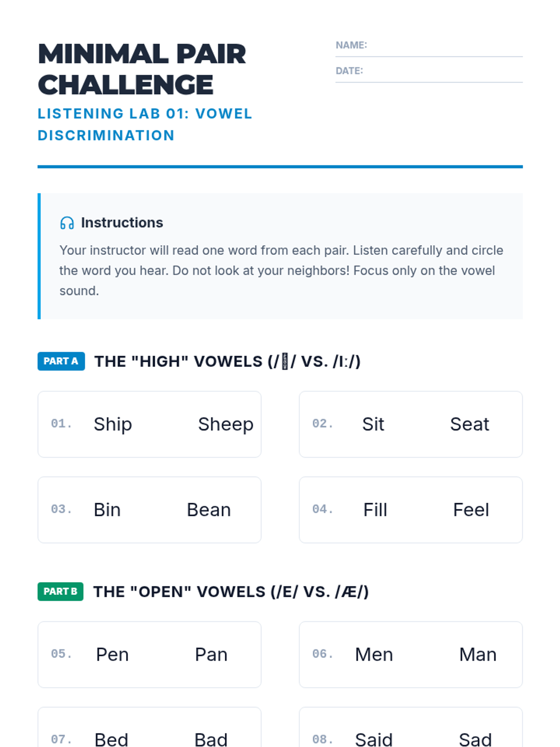Pick the word Fill
This screenshot has width=560, height=747.
coord(375,510)
